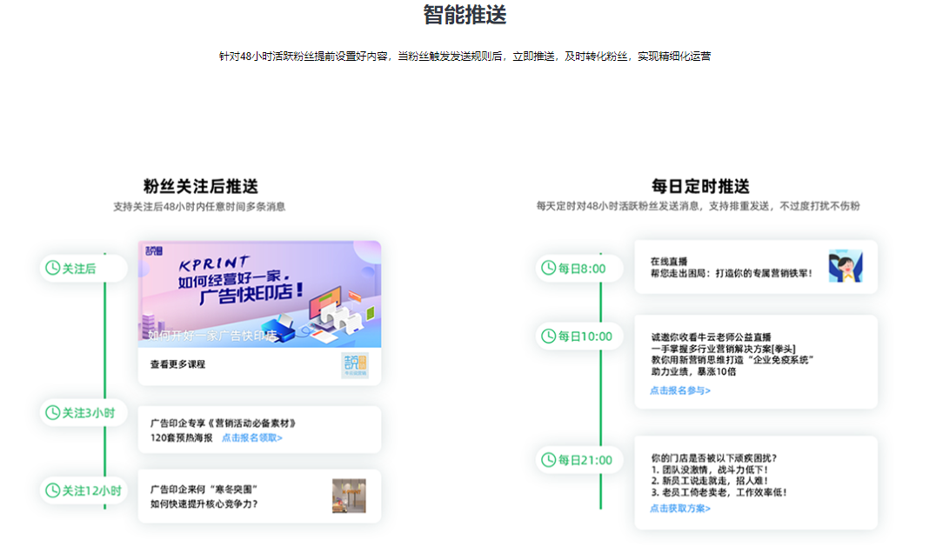Screen dimensions: 936x560
Task: Click the 粉丝关注后推送 section title
Action: pyautogui.click(x=200, y=186)
